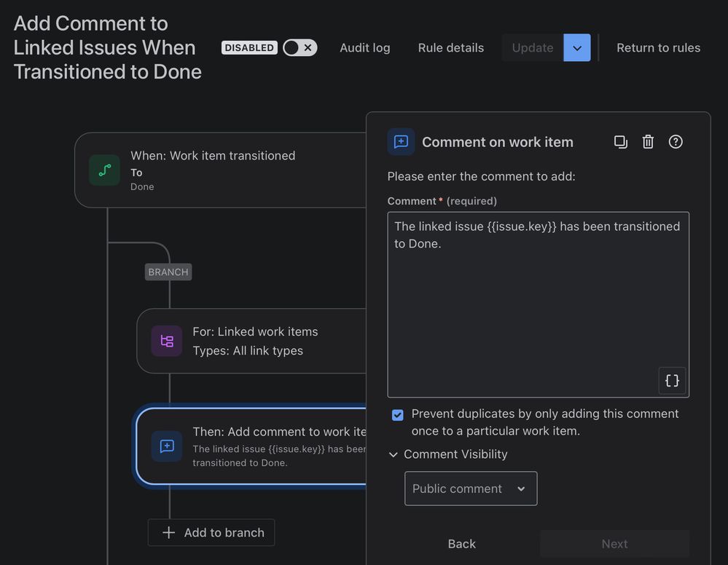Click the green transition trigger icon

pyautogui.click(x=104, y=170)
